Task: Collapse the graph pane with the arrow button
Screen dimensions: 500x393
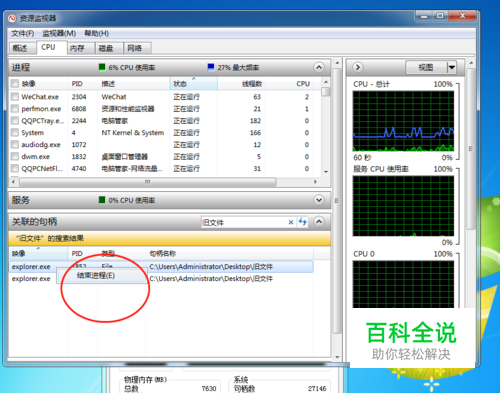Action: [358, 67]
